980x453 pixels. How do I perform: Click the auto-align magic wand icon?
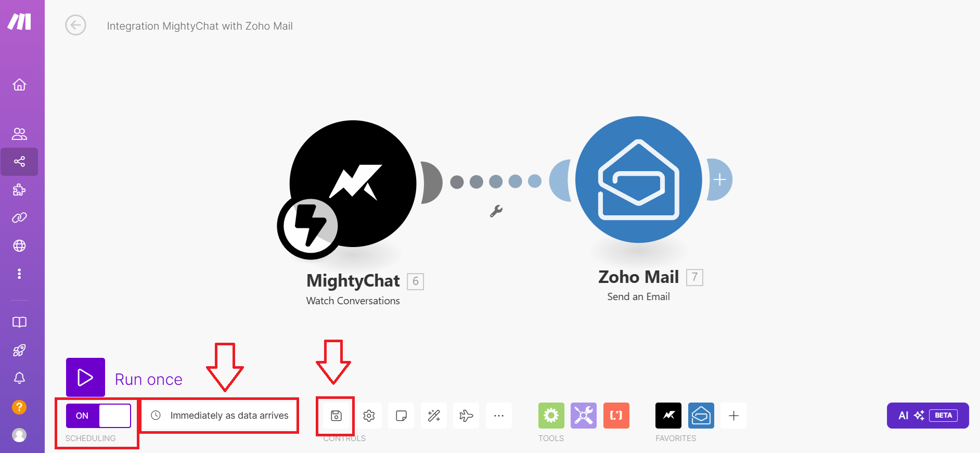point(434,416)
